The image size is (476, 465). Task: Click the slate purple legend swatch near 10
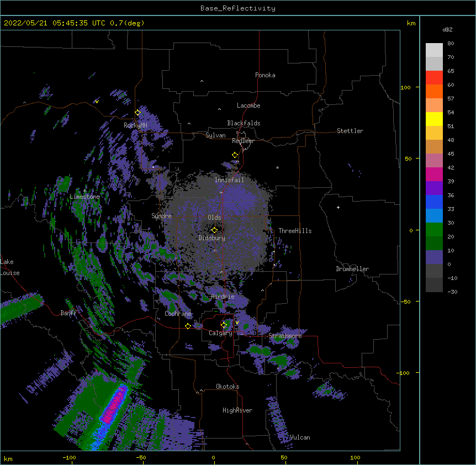[434, 257]
